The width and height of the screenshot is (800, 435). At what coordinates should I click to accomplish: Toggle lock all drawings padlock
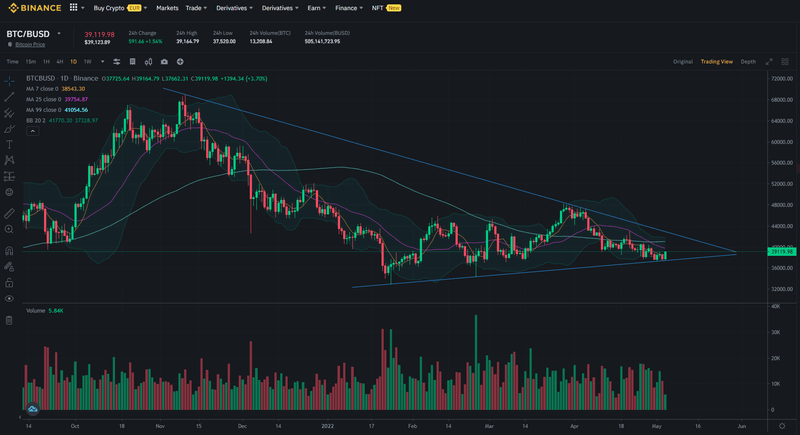9,282
